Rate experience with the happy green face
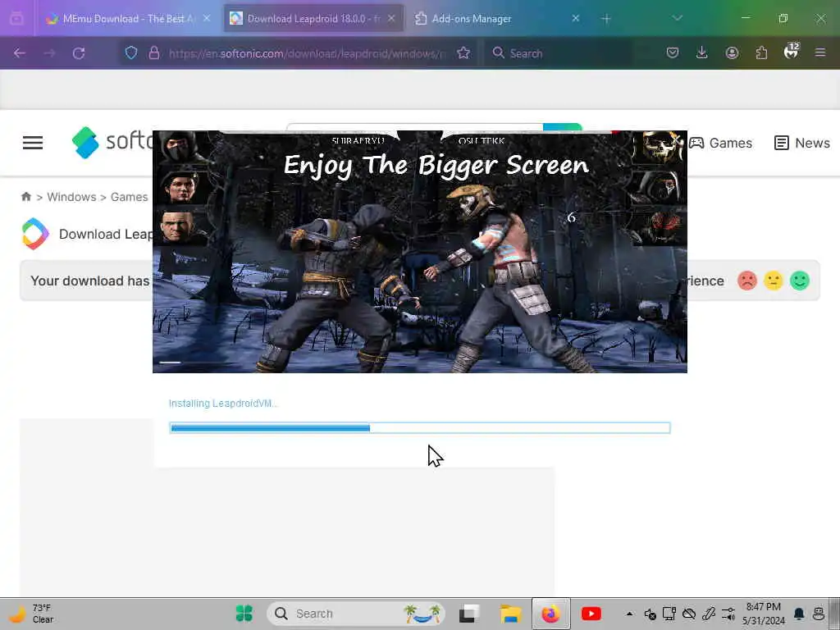The width and height of the screenshot is (840, 630). pos(800,281)
